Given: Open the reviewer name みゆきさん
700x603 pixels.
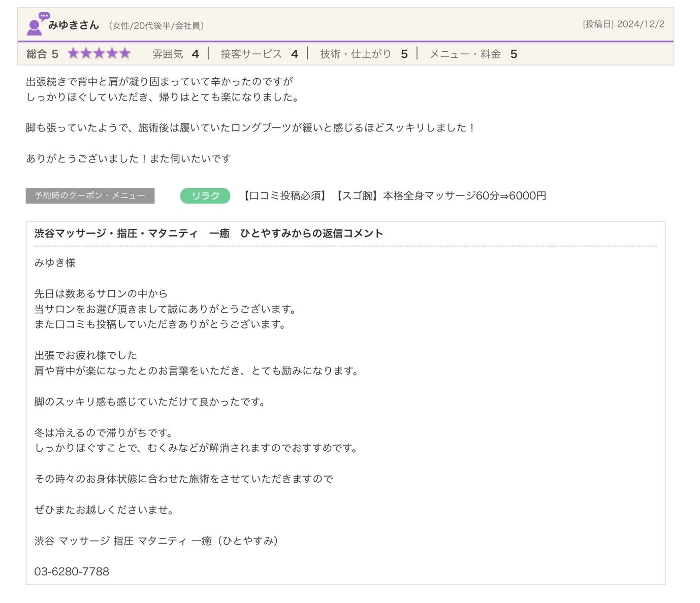Looking at the screenshot, I should tap(74, 25).
